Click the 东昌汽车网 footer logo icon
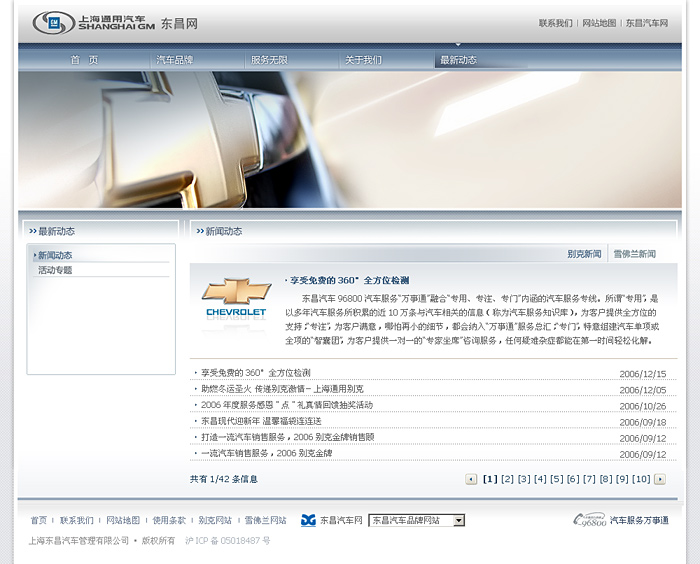 pos(308,520)
